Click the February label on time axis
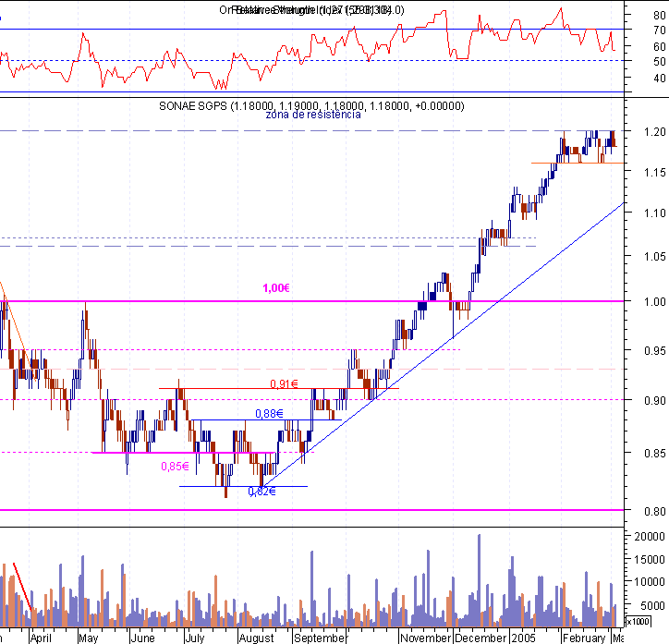The height and width of the screenshot is (644, 669). click(x=584, y=638)
